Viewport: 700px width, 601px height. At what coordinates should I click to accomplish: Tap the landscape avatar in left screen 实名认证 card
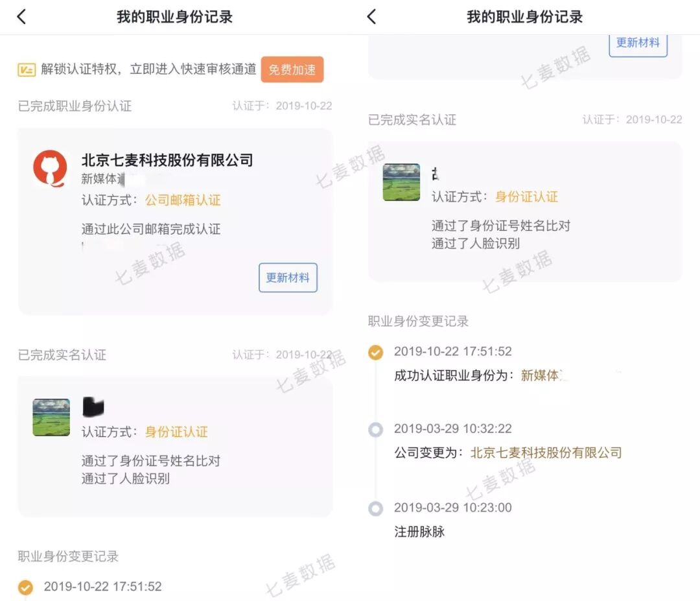(51, 417)
